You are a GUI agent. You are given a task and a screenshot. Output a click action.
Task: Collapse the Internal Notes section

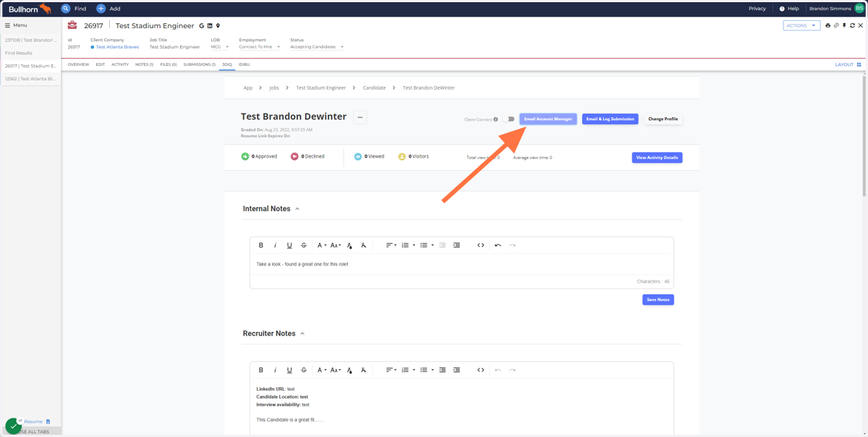tap(297, 209)
